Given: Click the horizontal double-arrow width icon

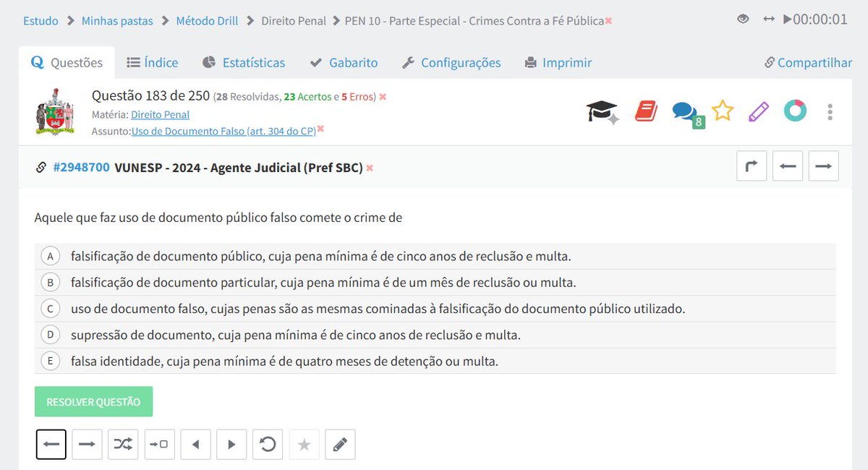Looking at the screenshot, I should (x=769, y=19).
